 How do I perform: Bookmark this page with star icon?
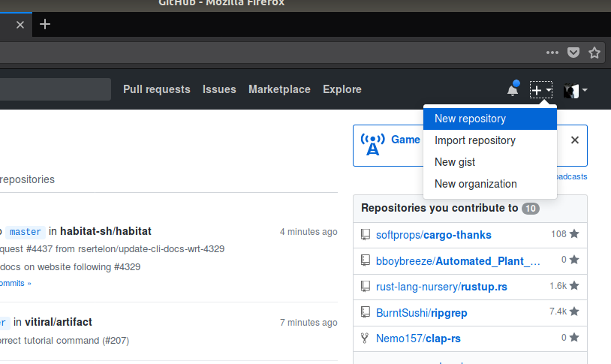[x=594, y=53]
